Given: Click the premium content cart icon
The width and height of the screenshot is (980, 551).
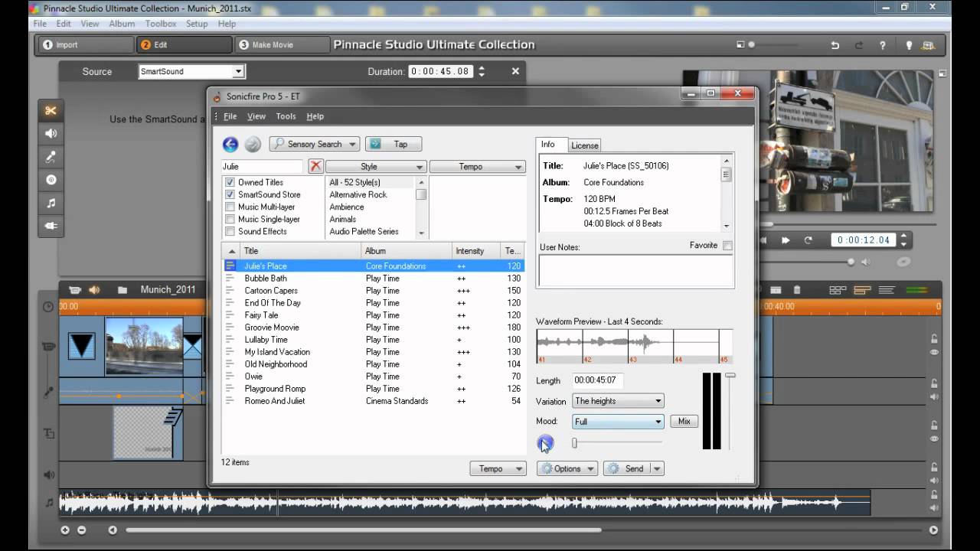Looking at the screenshot, I should point(929,45).
